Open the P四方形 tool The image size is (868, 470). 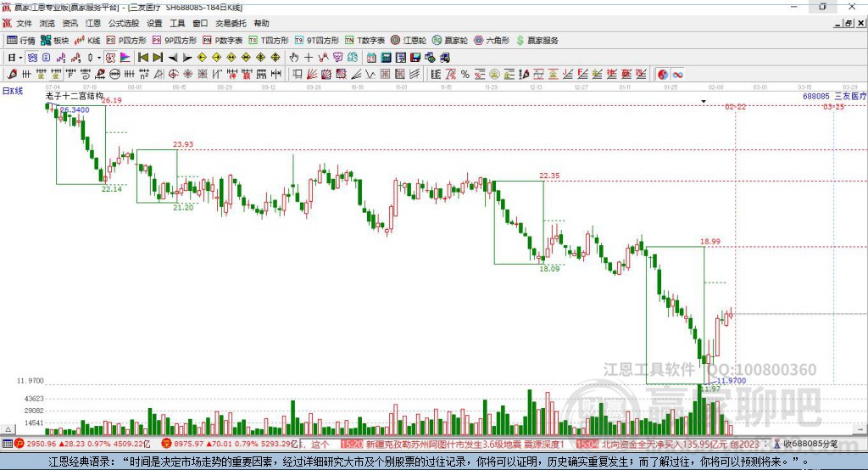[x=126, y=41]
